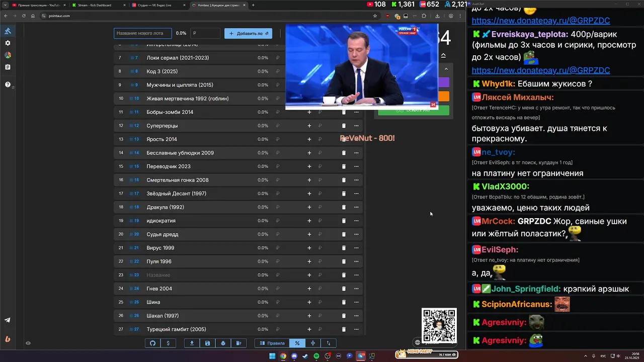
Task: Toggle the compact rows button in bottom toolbar
Action: pyautogui.click(x=313, y=343)
